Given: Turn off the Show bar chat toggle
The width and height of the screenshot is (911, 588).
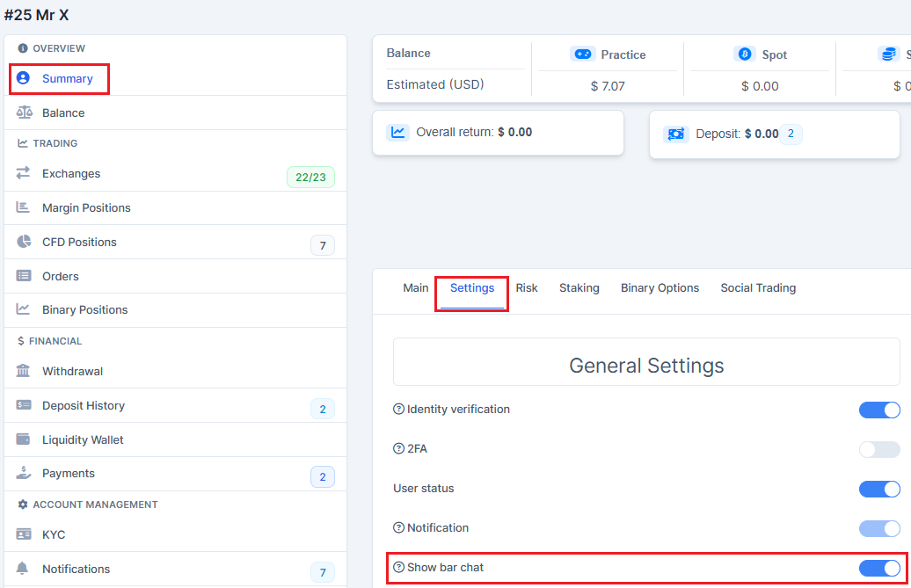Looking at the screenshot, I should click(x=879, y=568).
